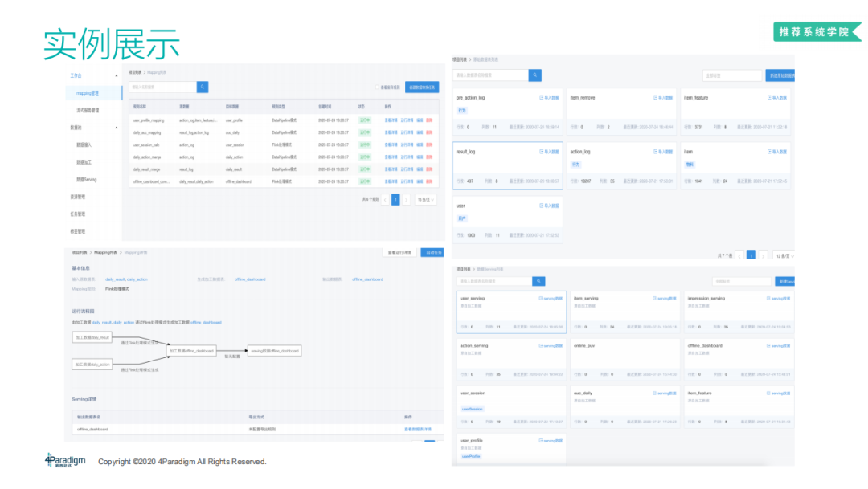Collapse the 工作台 sidebar section
This screenshot has height=489, width=868.
pyautogui.click(x=117, y=75)
